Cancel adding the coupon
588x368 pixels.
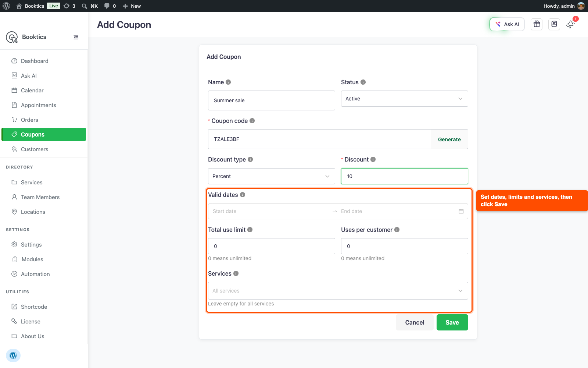[415, 322]
